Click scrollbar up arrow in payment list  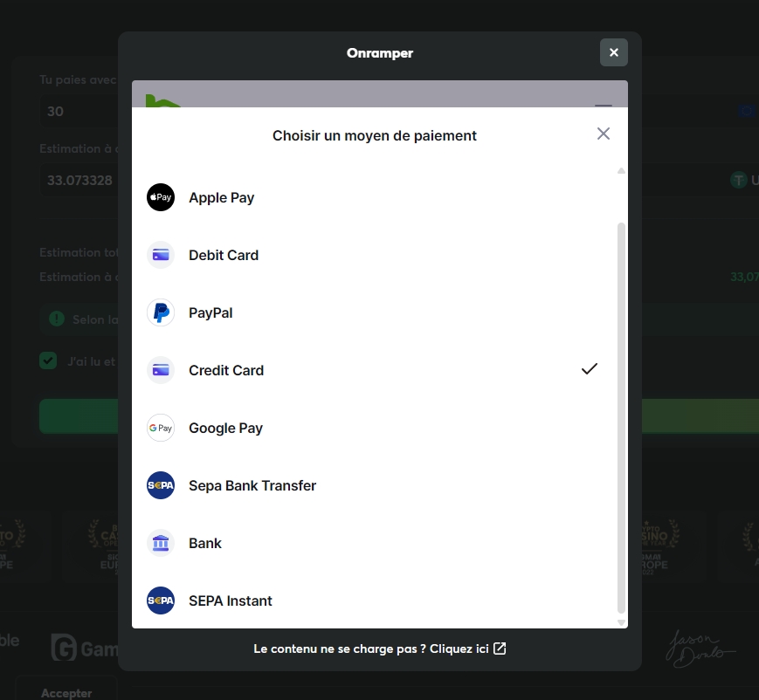click(621, 171)
